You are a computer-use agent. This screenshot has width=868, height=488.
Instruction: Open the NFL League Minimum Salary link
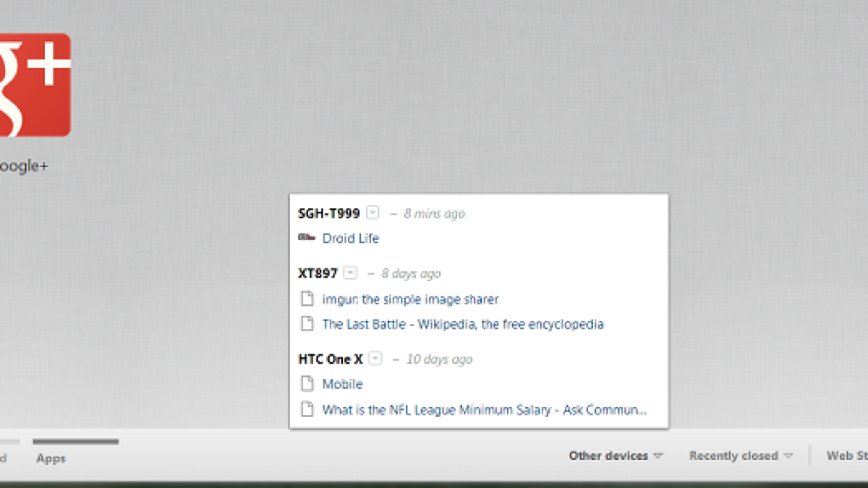[484, 409]
